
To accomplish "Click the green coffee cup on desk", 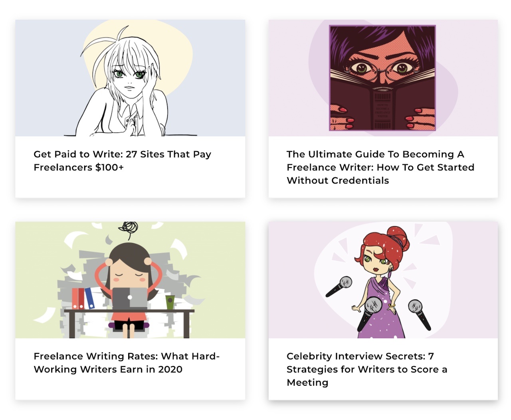I will point(170,302).
